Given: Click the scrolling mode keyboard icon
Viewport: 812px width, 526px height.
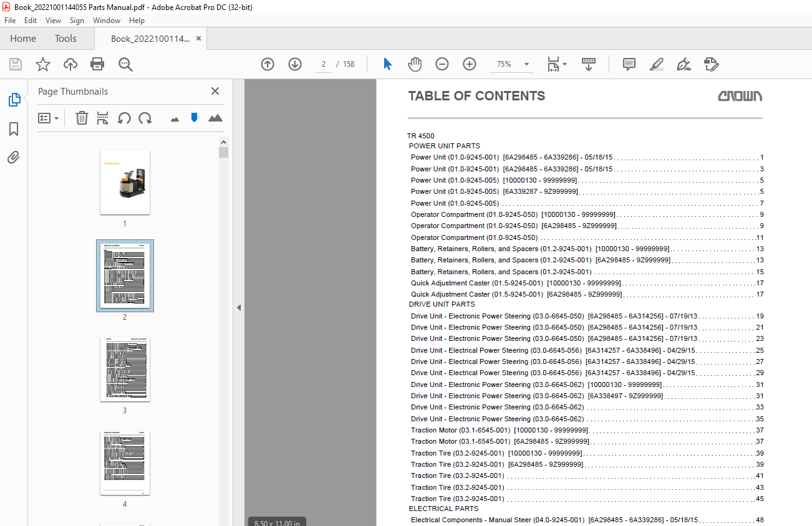Looking at the screenshot, I should 589,64.
